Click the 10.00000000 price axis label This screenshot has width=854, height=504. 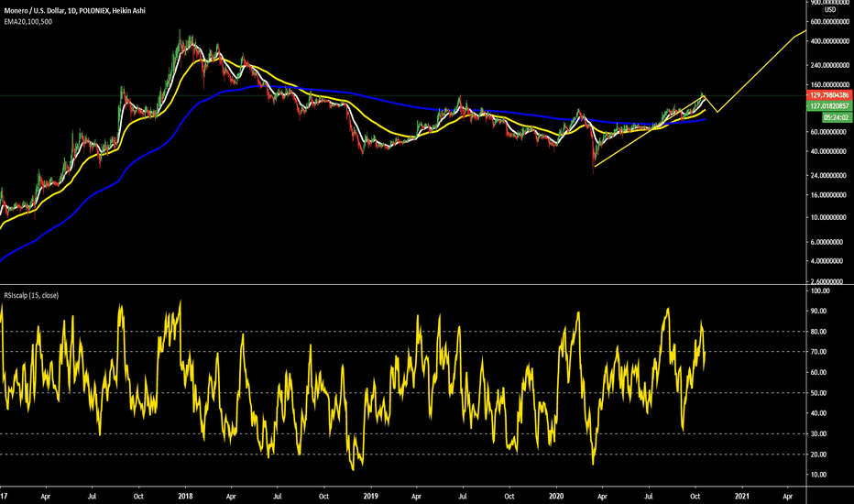[828, 217]
